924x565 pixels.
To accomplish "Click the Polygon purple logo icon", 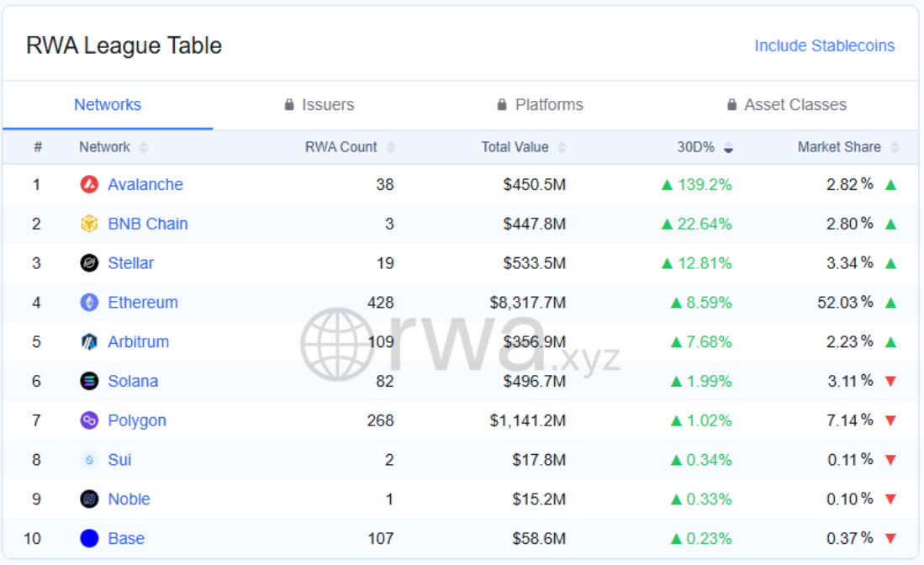I will (x=89, y=420).
